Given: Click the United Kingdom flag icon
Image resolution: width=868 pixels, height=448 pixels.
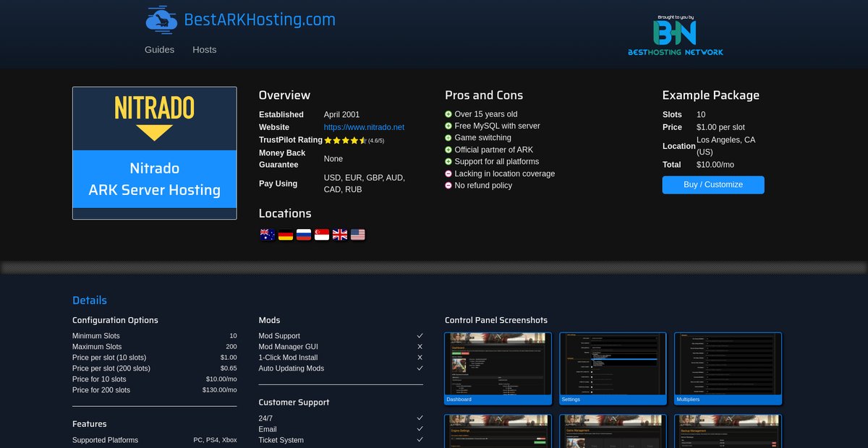Looking at the screenshot, I should pyautogui.click(x=340, y=234).
